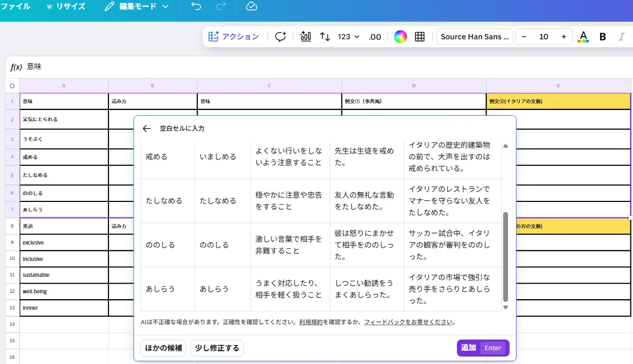Click scroll down arrow in preview panel
This screenshot has height=364, width=633.
[505, 308]
